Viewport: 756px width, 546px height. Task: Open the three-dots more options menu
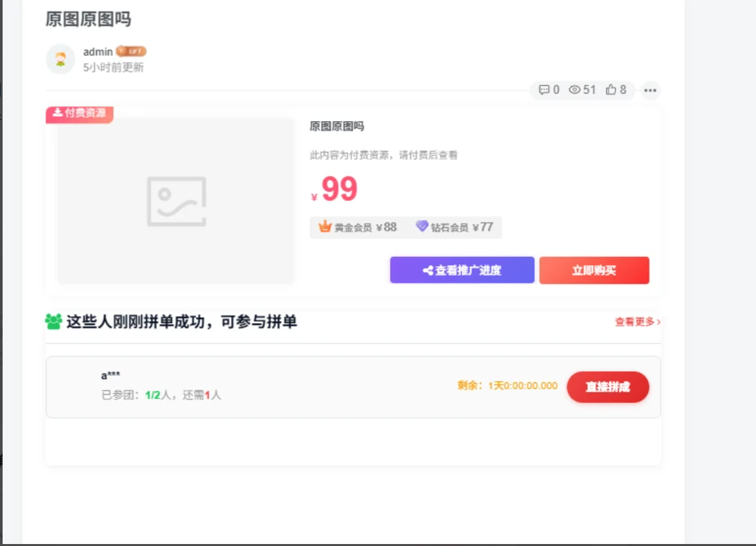tap(649, 90)
